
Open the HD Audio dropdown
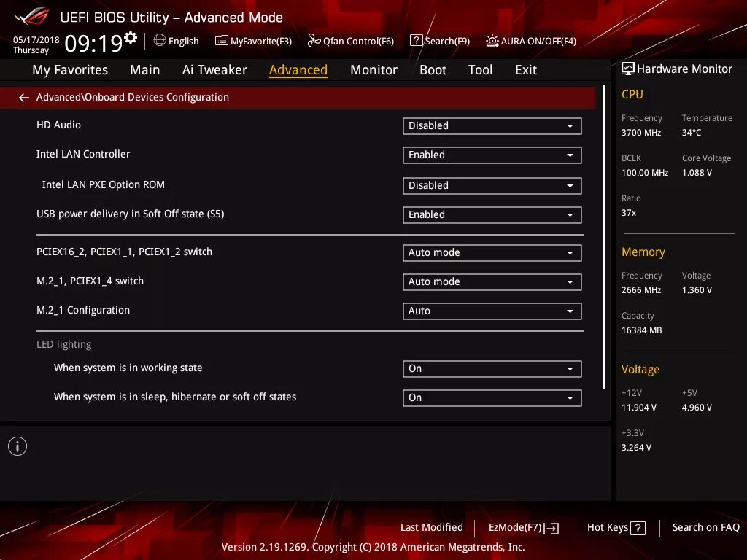coord(492,125)
